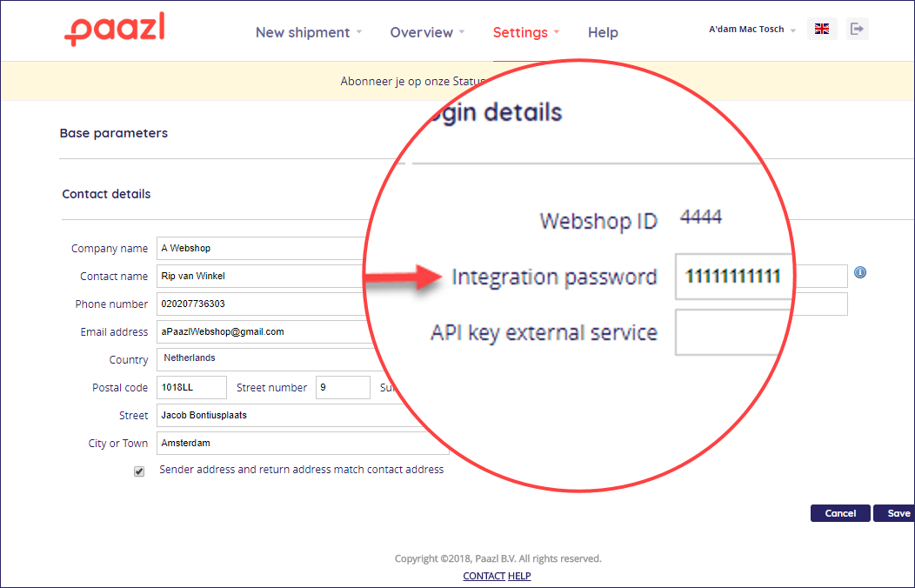Click the Base parameters heading

coord(114,133)
